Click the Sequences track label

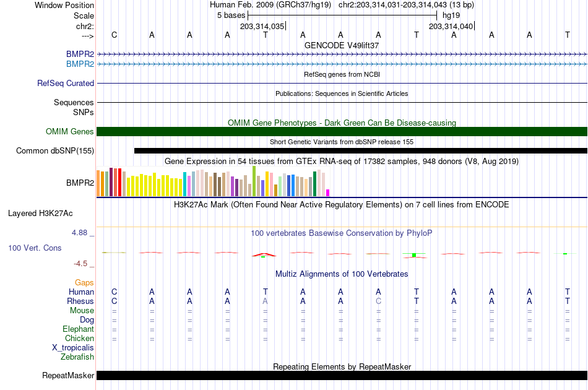pos(74,102)
